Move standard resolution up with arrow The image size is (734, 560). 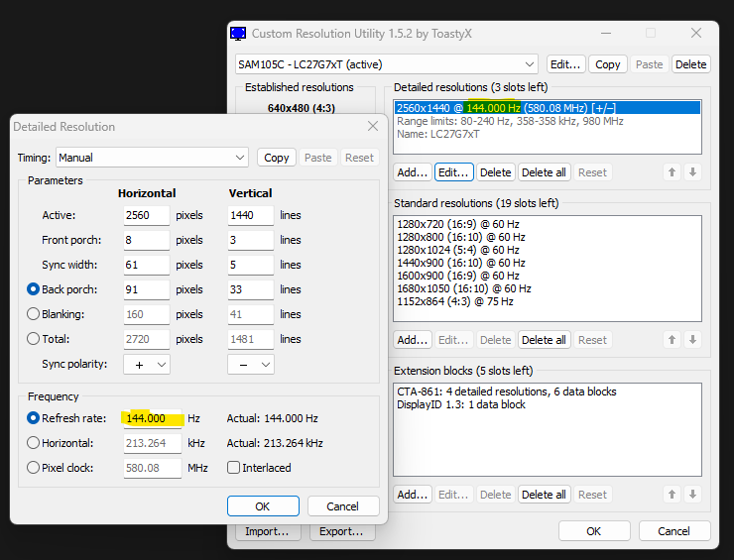coord(673,340)
